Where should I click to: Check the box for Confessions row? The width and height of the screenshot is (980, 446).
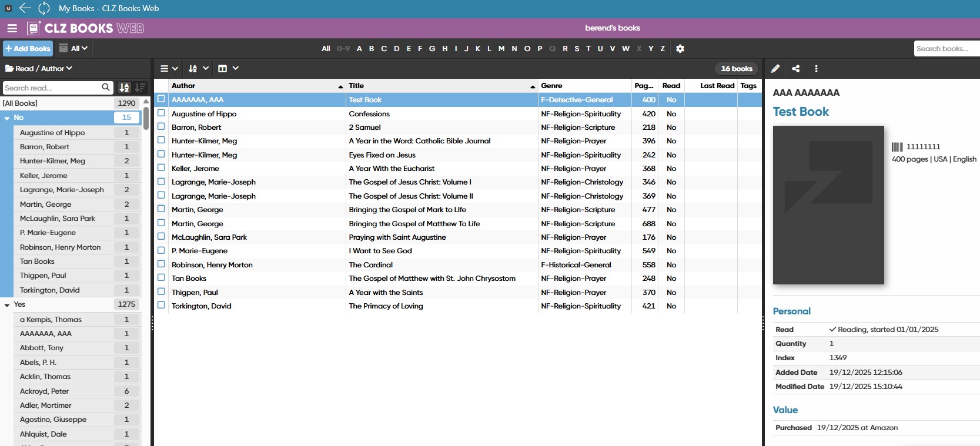pyautogui.click(x=161, y=113)
